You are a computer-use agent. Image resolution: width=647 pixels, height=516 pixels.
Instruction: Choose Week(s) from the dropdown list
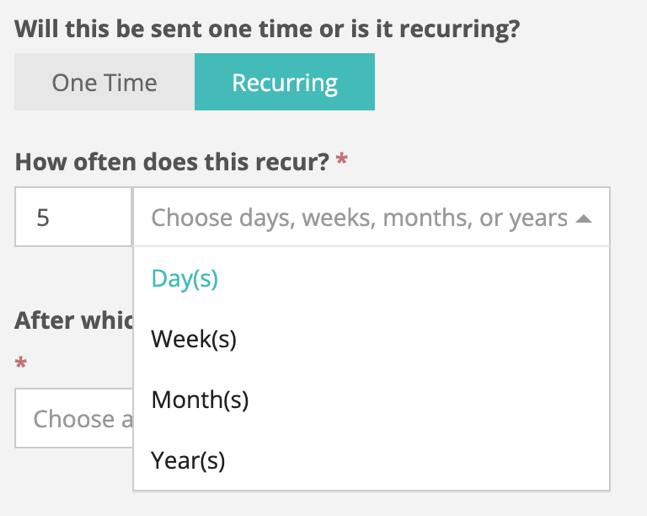coord(194,340)
